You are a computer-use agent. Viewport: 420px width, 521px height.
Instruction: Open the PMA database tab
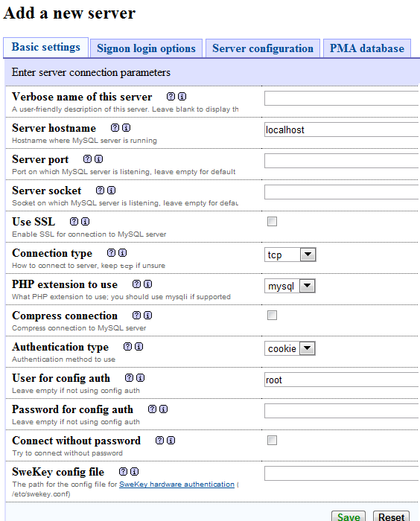367,48
